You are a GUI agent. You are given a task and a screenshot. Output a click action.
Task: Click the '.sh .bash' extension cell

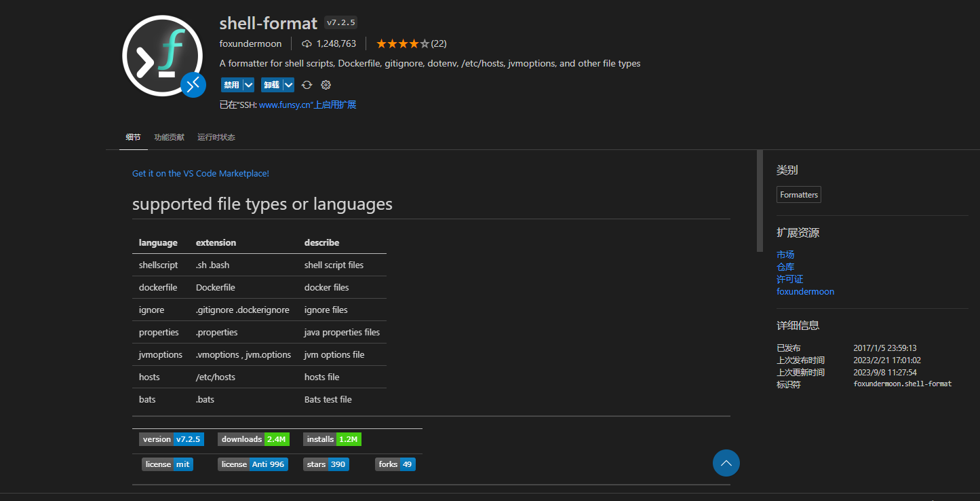coord(213,265)
